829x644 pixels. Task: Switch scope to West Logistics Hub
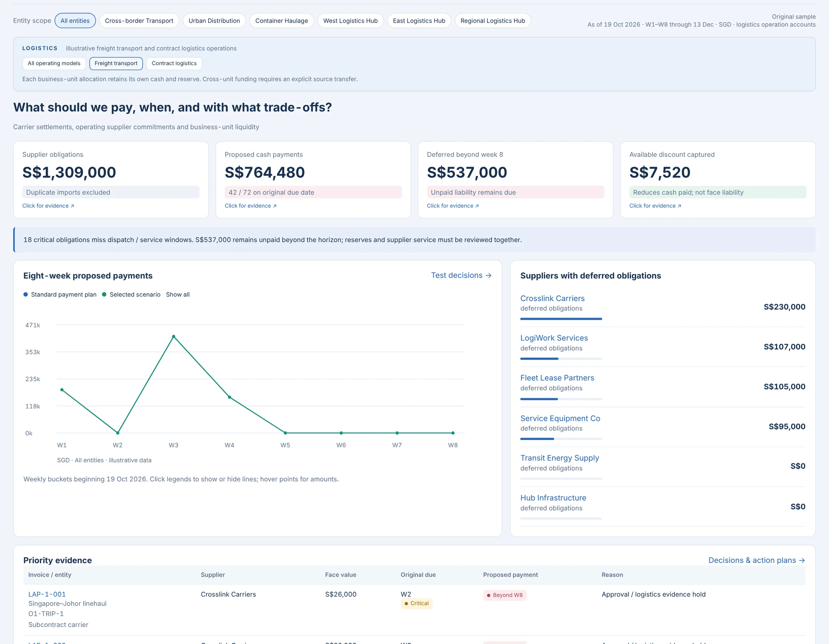(350, 20)
